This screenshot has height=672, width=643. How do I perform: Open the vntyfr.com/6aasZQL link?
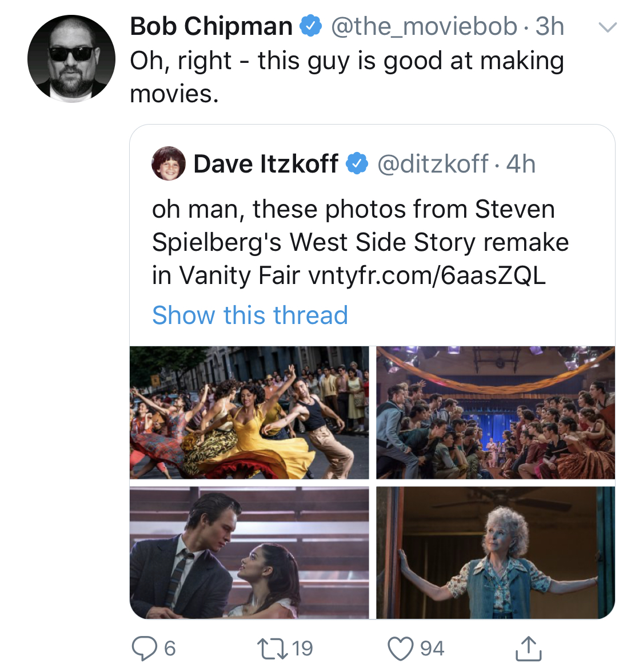[427, 275]
